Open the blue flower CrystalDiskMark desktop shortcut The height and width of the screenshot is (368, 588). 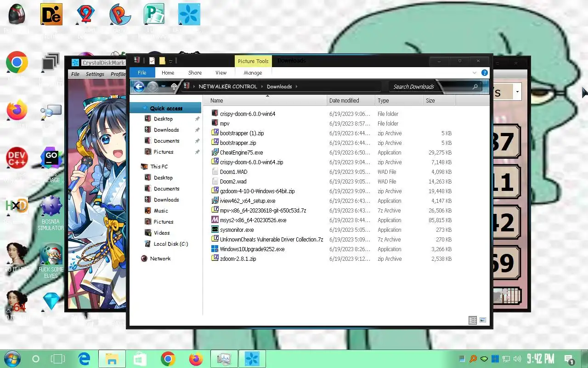189,14
